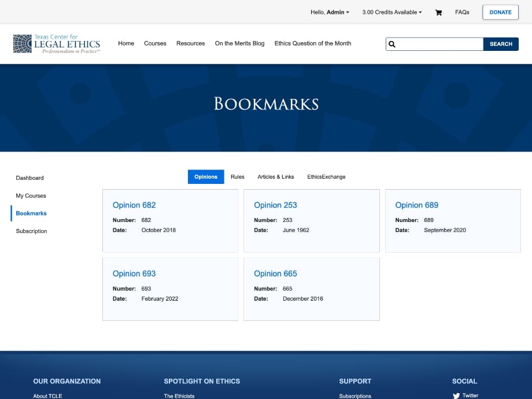Viewport: 532px width, 399px height.
Task: Open the 3.00 Credits Available dropdown
Action: click(391, 12)
